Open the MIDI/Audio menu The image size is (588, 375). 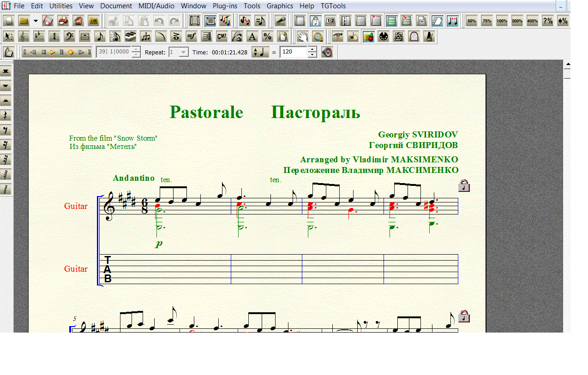156,6
